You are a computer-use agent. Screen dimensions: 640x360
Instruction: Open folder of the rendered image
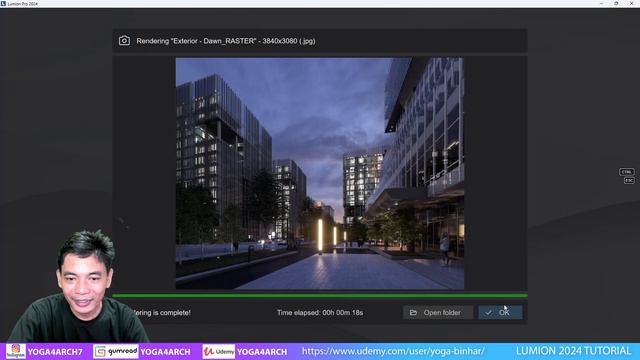click(x=438, y=312)
